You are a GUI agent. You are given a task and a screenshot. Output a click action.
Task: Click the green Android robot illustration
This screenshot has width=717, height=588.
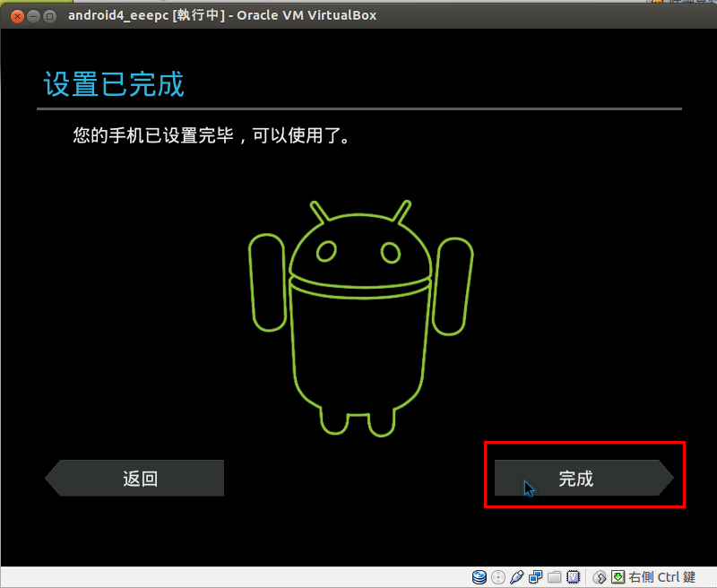pos(361,318)
